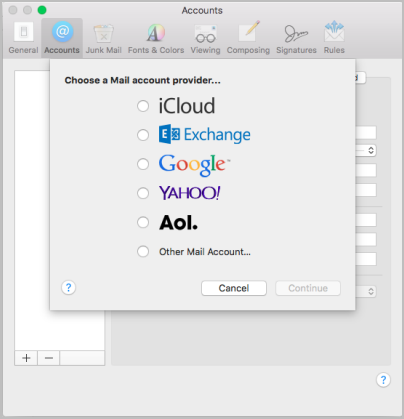Click the disabled Continue button
Image resolution: width=404 pixels, height=419 pixels.
click(x=308, y=288)
